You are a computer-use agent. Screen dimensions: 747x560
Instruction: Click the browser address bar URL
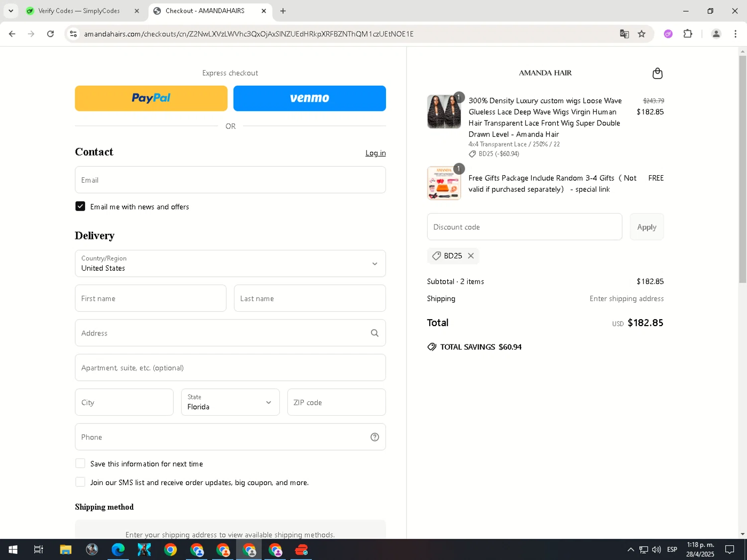coord(249,34)
